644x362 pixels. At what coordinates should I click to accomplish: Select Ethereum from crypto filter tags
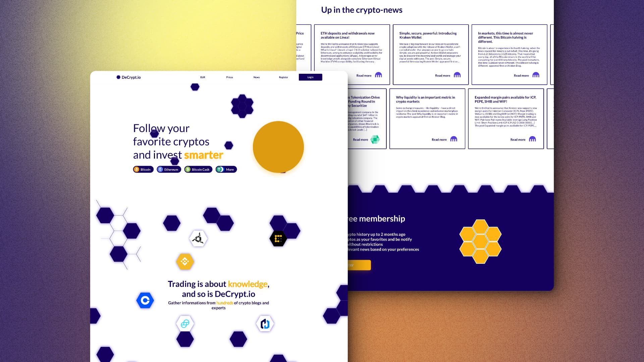click(168, 169)
